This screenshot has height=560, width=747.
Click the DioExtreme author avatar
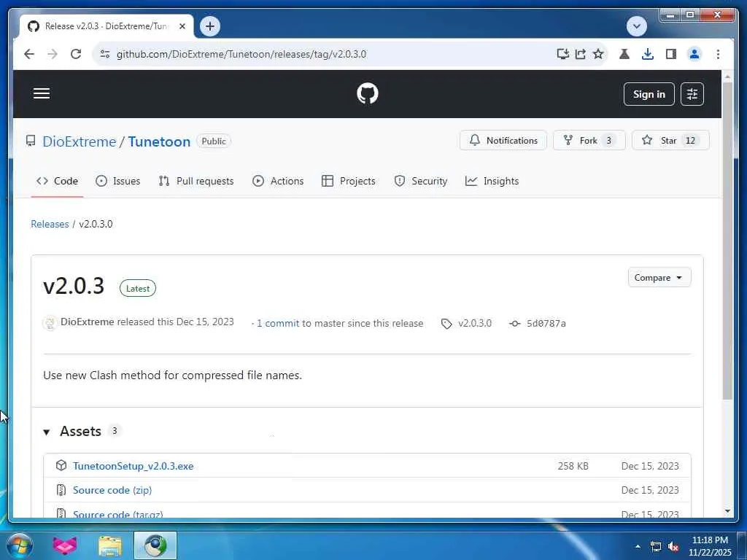tap(50, 323)
